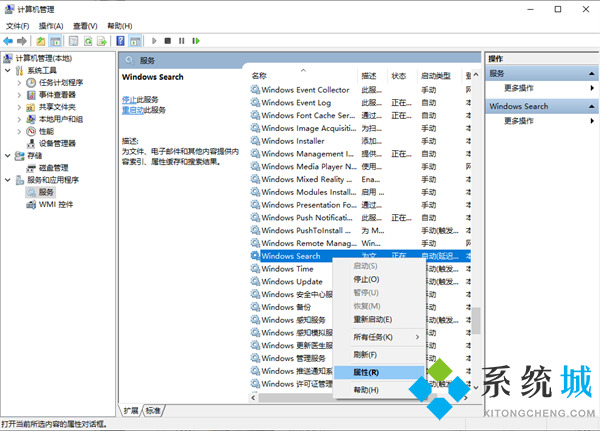Collapse the 存储 tree node
The width and height of the screenshot is (600, 431).
coord(8,155)
